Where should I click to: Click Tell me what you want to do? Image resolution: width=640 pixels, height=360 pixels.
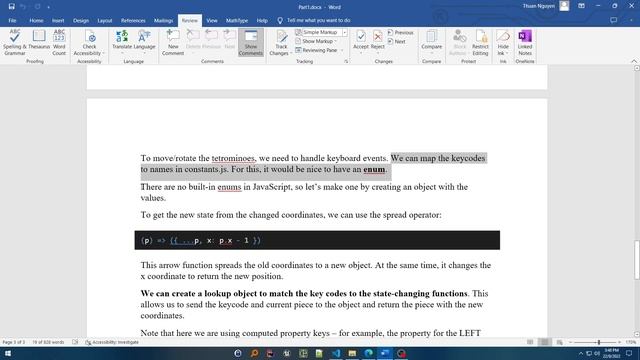pyautogui.click(x=314, y=20)
